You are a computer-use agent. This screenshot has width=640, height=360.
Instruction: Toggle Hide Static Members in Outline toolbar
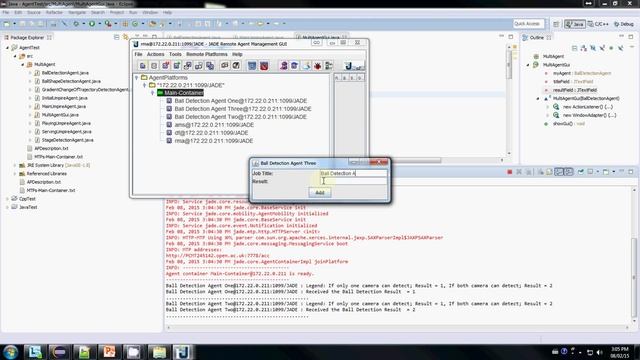602,48
